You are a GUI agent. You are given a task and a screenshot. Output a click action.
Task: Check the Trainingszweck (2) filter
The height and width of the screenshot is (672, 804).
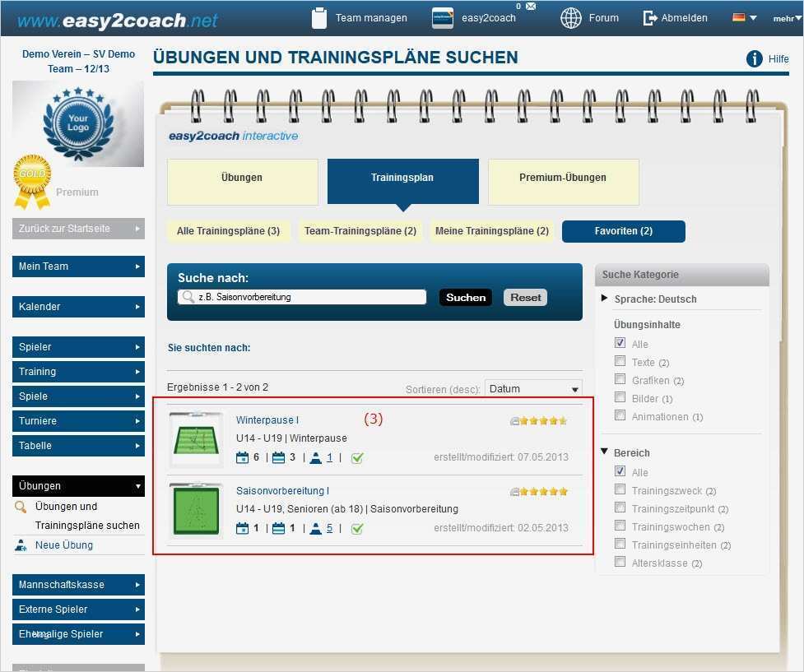tap(620, 489)
